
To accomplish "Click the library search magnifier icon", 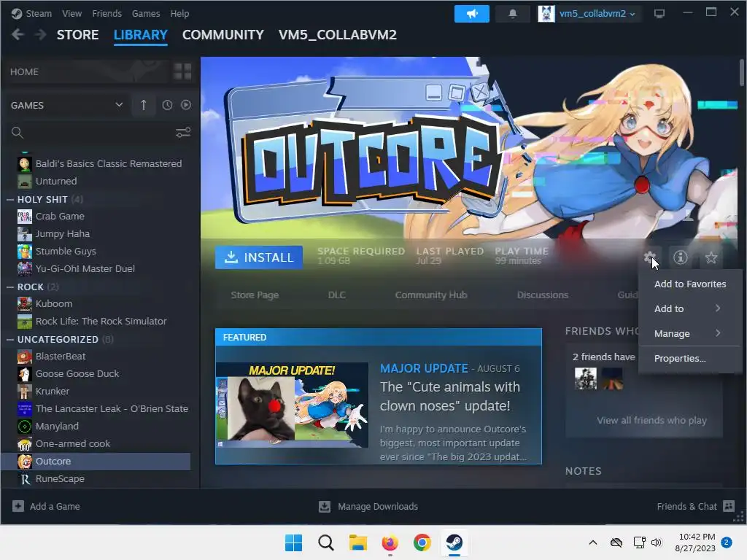I will point(18,133).
